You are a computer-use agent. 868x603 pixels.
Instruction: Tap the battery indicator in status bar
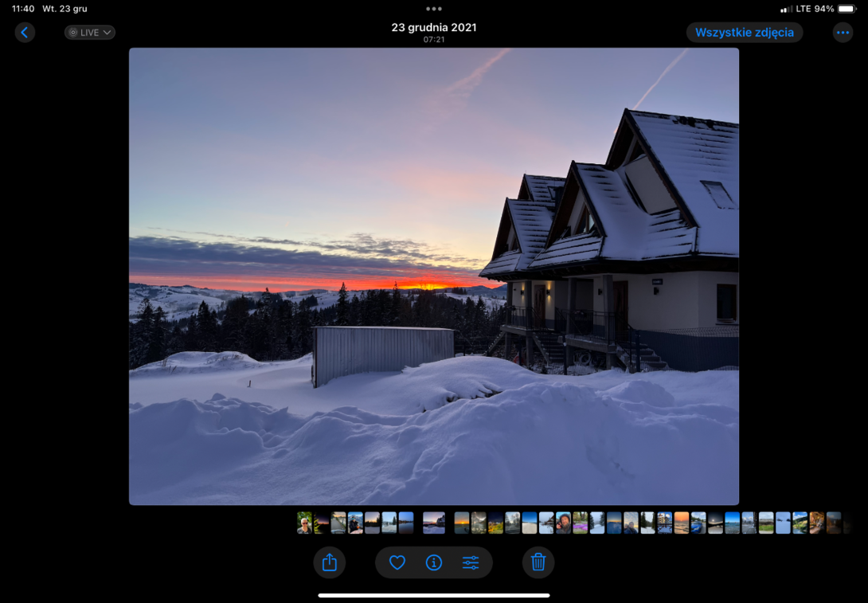[x=847, y=9]
